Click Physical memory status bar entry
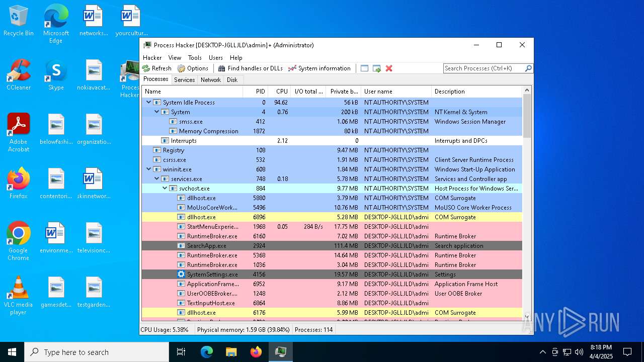This screenshot has height=362, width=644. click(x=244, y=330)
